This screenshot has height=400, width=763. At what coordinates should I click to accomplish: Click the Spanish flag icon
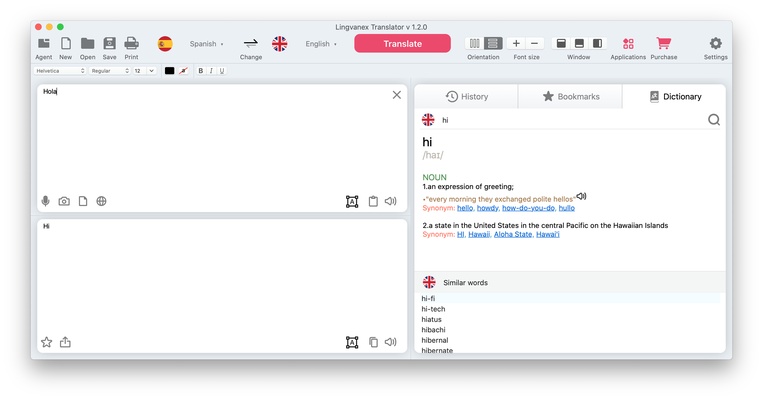coord(165,44)
